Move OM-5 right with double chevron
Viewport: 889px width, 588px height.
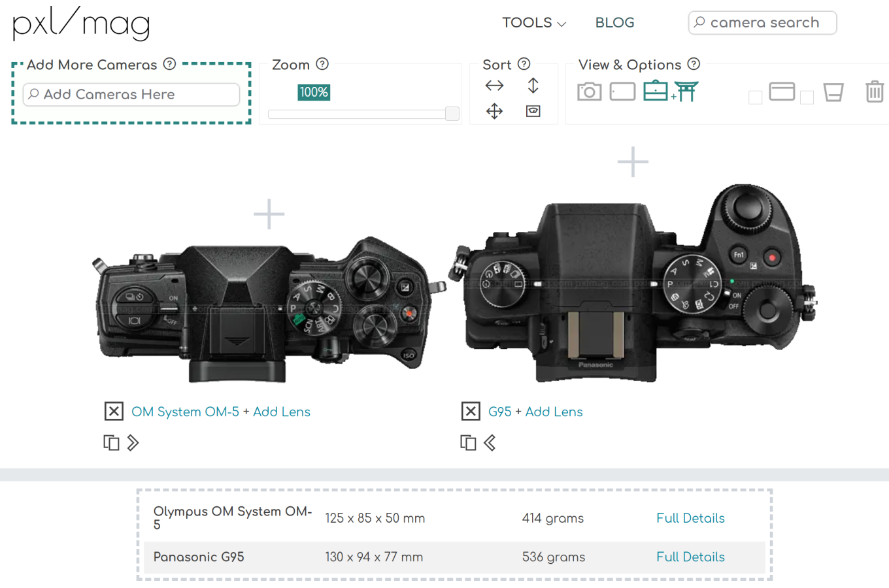pyautogui.click(x=133, y=443)
